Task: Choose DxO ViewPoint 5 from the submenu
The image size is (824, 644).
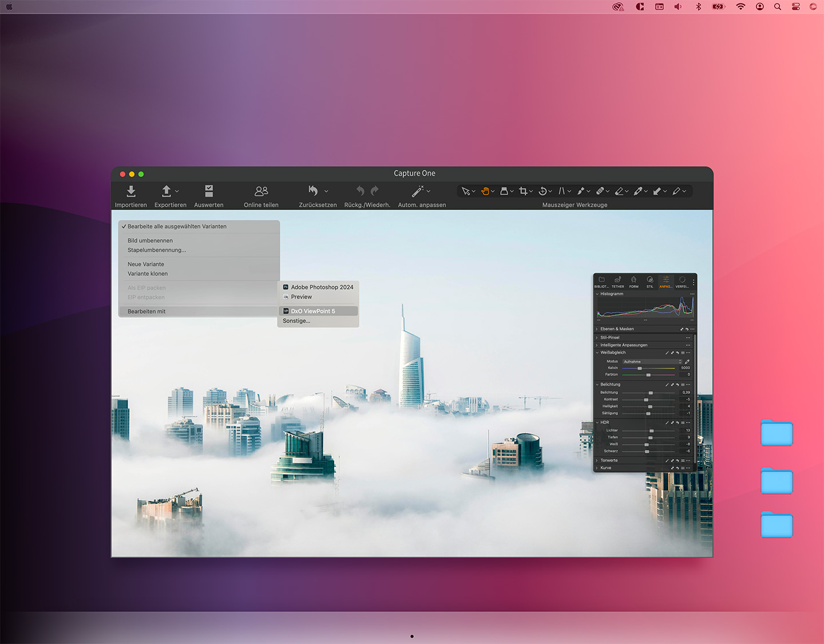Action: pos(313,311)
